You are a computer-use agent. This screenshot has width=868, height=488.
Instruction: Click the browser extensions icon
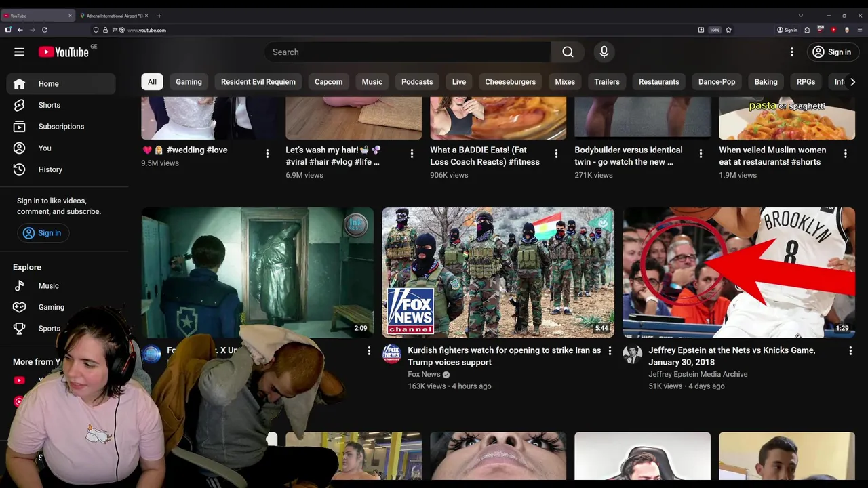(807, 30)
